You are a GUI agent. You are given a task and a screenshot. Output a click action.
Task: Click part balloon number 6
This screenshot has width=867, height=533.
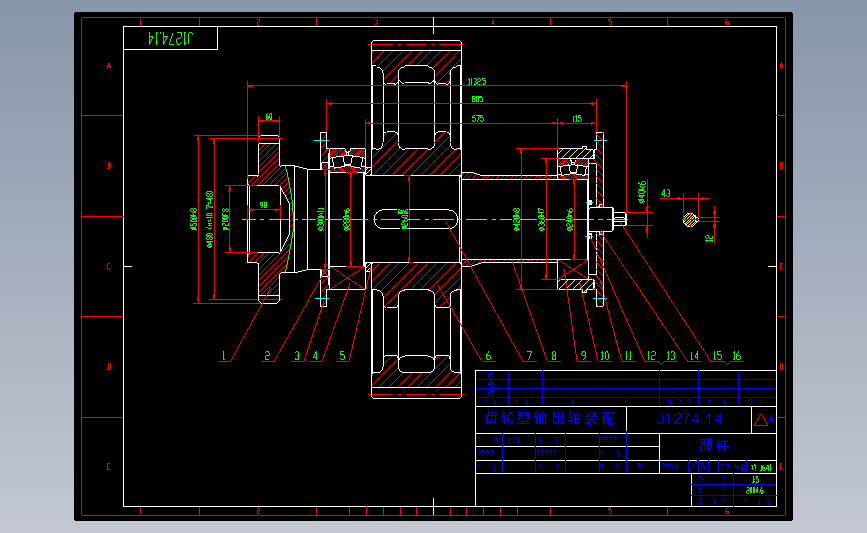coord(488,356)
